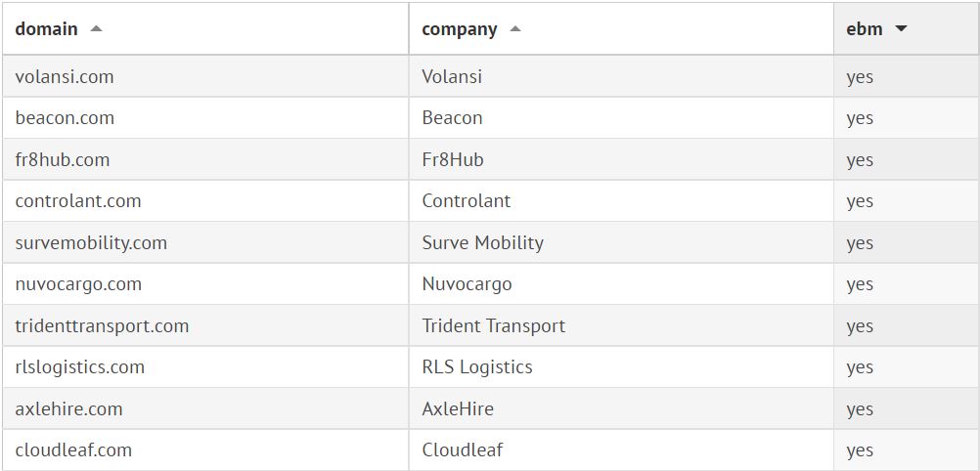
Task: Click the ebm value for Volansi
Action: [x=860, y=76]
